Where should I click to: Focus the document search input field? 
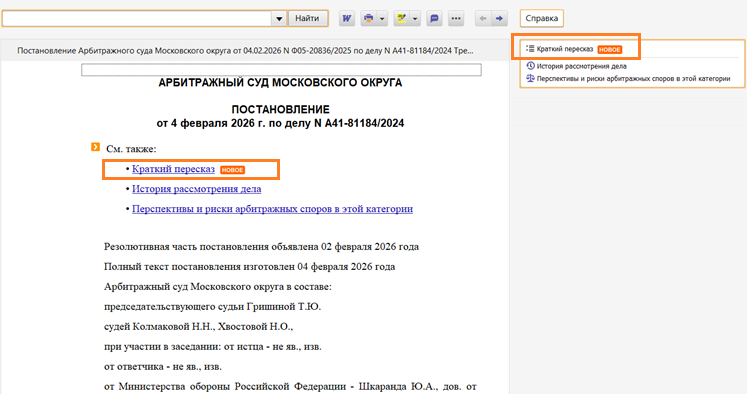tap(137, 19)
